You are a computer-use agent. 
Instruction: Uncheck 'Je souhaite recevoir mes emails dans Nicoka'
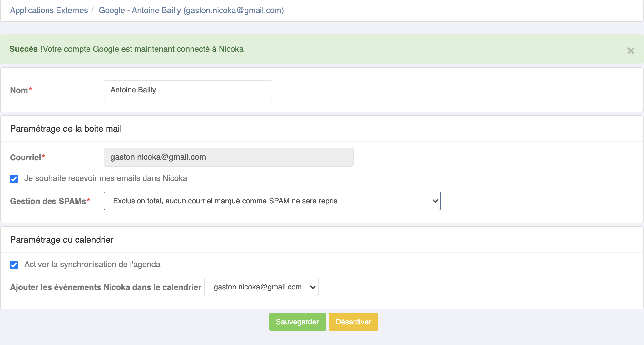pyautogui.click(x=14, y=179)
